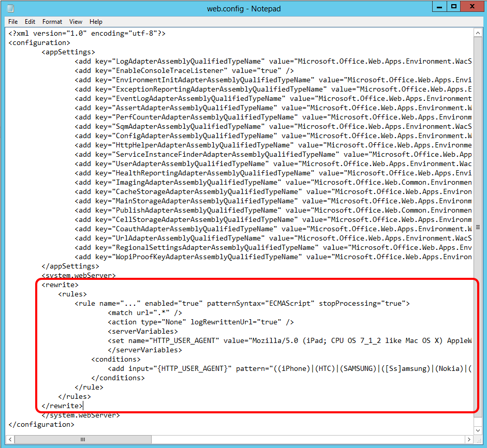Click the closing </serverVariables> tag
Image resolution: width=487 pixels, height=448 pixels.
(145, 350)
